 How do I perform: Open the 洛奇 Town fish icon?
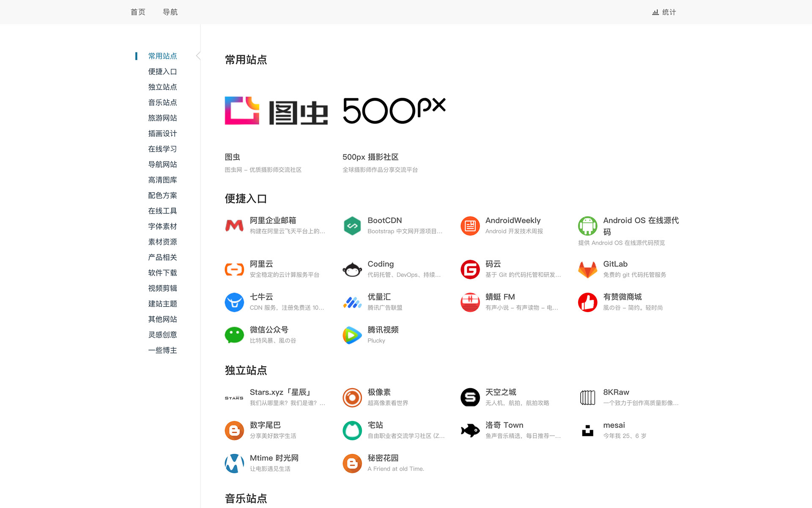(x=470, y=431)
